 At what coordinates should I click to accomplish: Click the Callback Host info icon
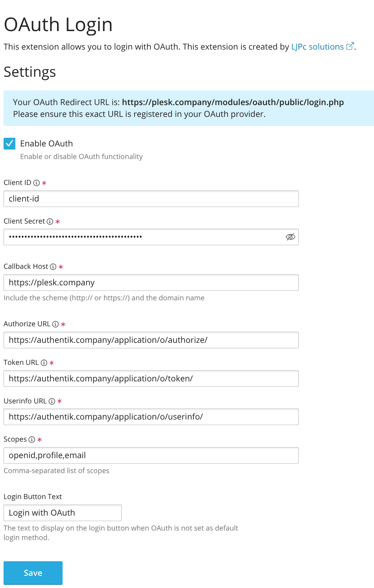point(53,266)
